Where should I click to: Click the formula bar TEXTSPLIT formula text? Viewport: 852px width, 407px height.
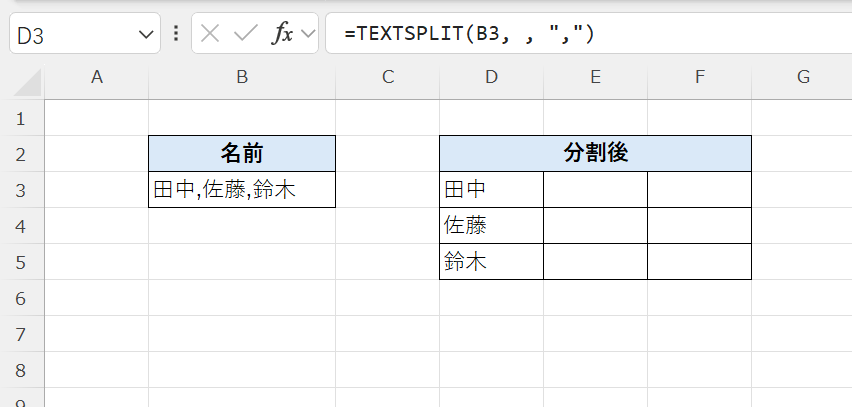click(469, 34)
